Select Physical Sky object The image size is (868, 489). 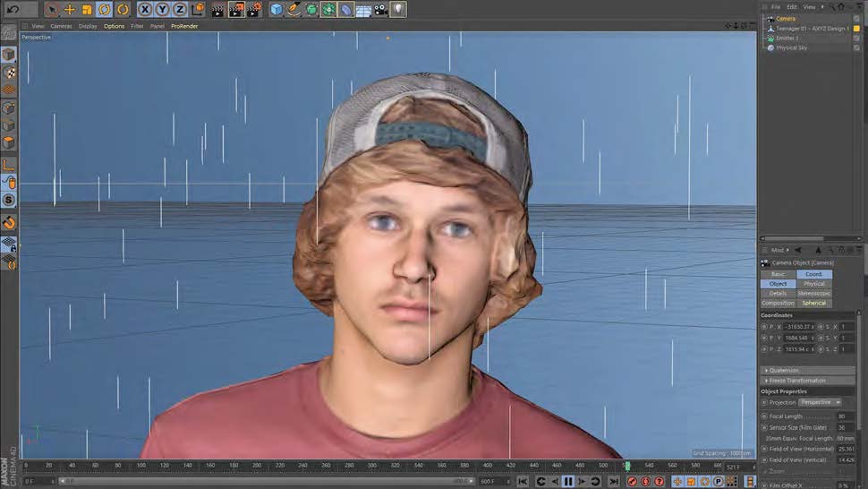(792, 48)
